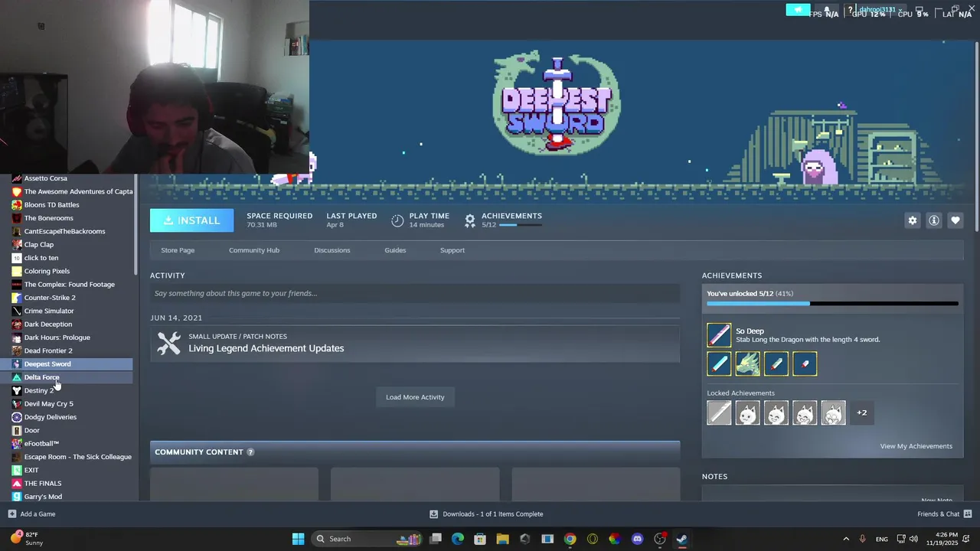Viewport: 980px width, 551px height.
Task: Show hidden system tray icons chevron
Action: (x=846, y=539)
